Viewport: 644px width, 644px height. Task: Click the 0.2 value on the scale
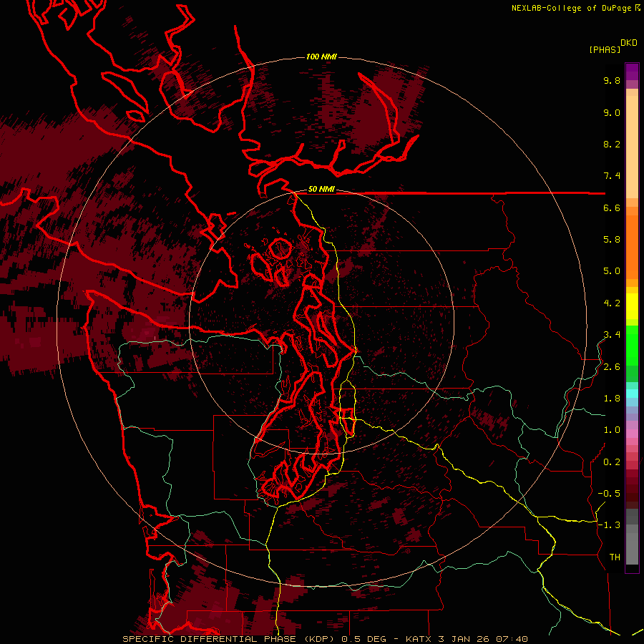point(612,462)
